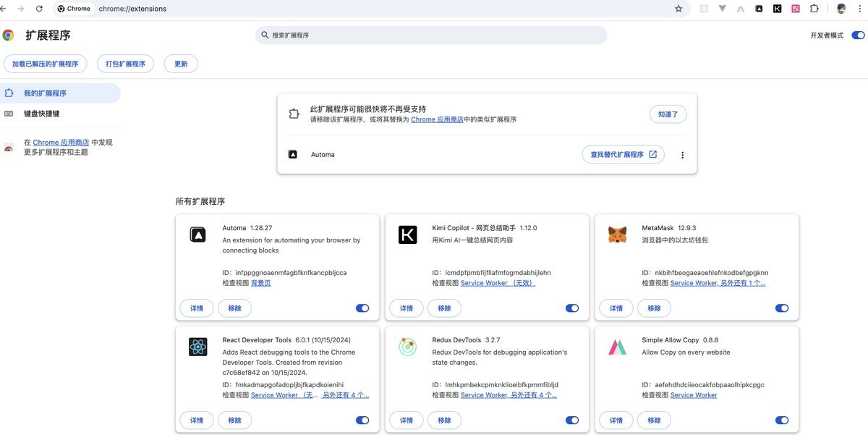Click 查找替代扩展程序 button
This screenshot has height=435, width=868.
[x=623, y=154]
